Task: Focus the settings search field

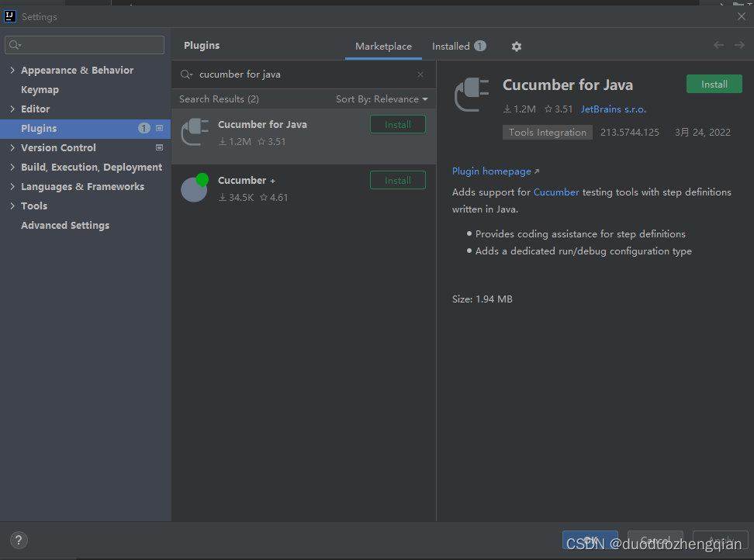Action: 85,45
